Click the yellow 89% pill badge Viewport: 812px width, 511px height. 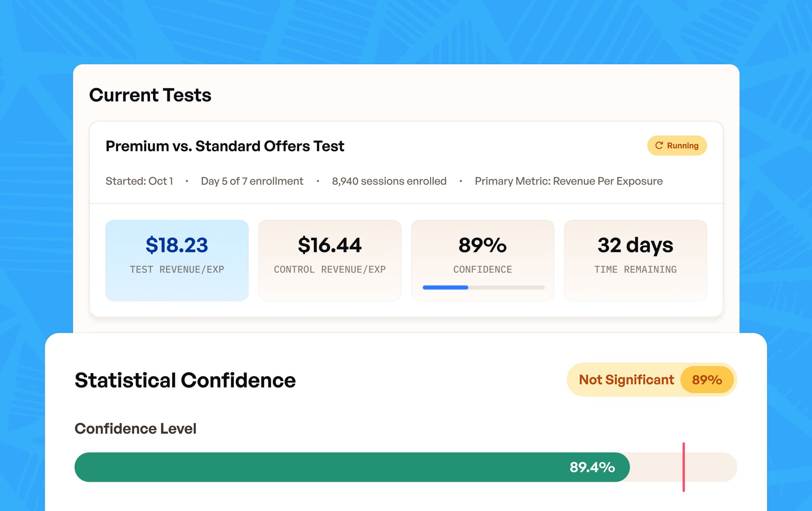coord(707,380)
